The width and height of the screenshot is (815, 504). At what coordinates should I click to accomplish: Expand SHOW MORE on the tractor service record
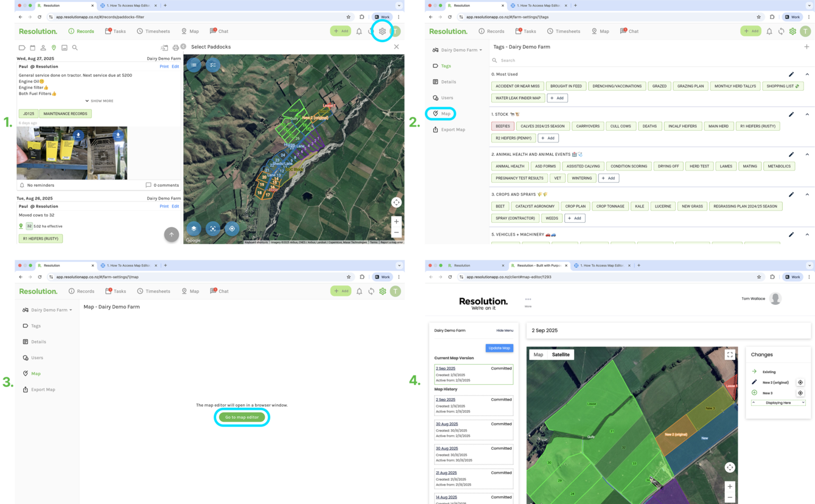[x=99, y=101]
